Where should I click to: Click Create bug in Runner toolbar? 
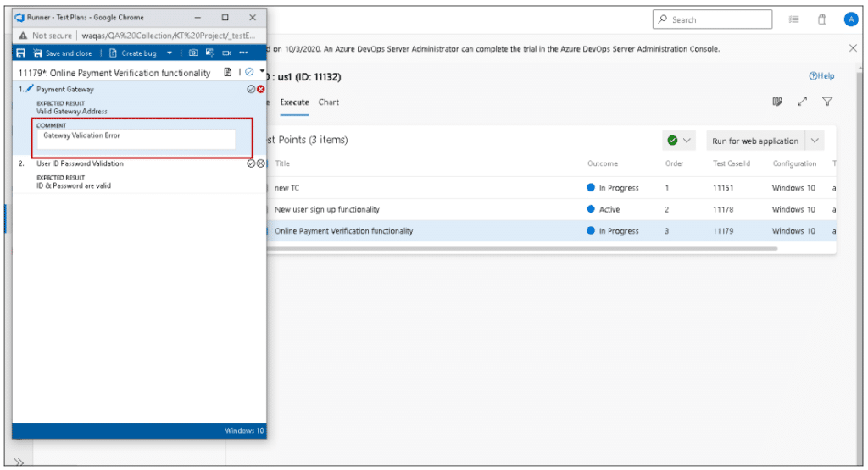(133, 53)
